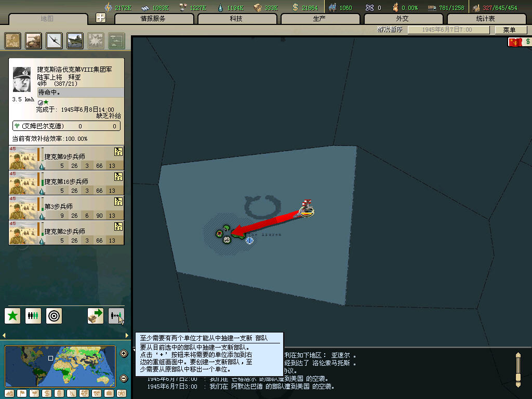Click the general's portrait photo
The width and height of the screenshot is (532, 399).
(x=22, y=79)
